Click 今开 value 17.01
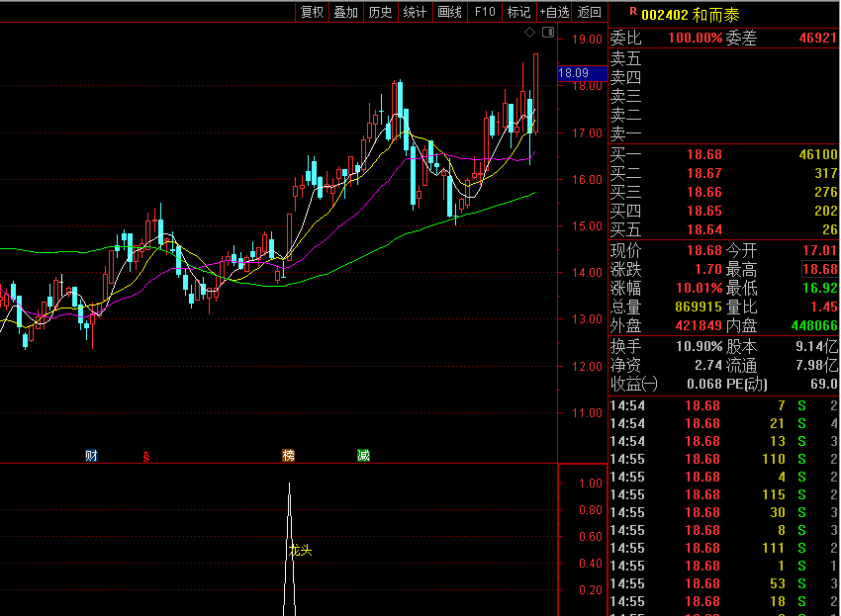Image resolution: width=841 pixels, height=616 pixels. point(819,251)
